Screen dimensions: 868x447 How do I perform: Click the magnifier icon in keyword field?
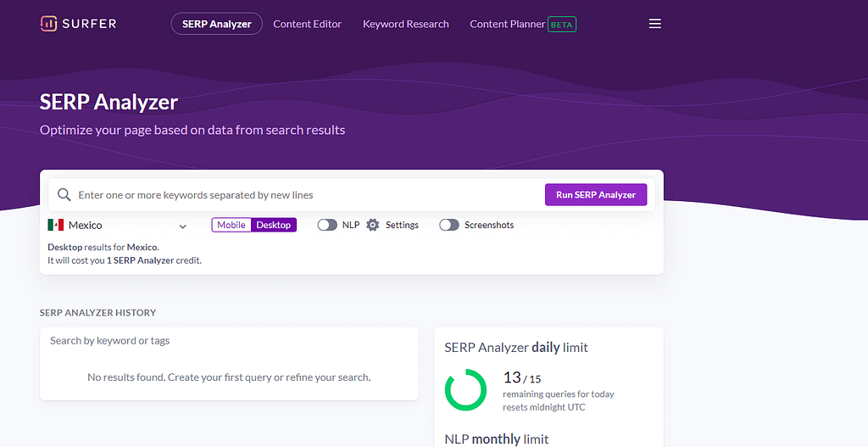point(64,194)
